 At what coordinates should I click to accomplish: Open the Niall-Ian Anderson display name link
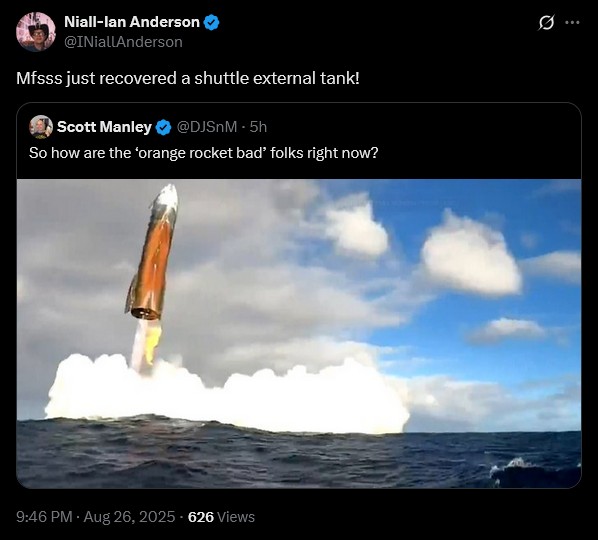132,22
